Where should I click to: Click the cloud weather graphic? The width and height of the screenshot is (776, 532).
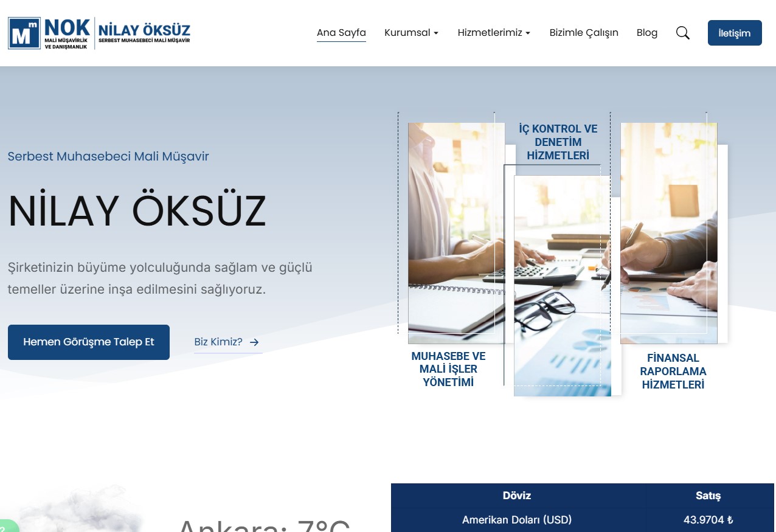coord(79,511)
